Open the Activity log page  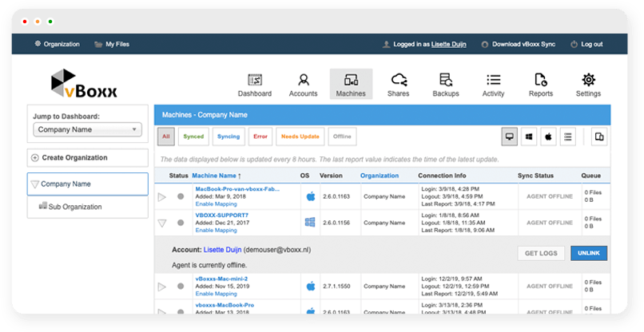coord(493,85)
